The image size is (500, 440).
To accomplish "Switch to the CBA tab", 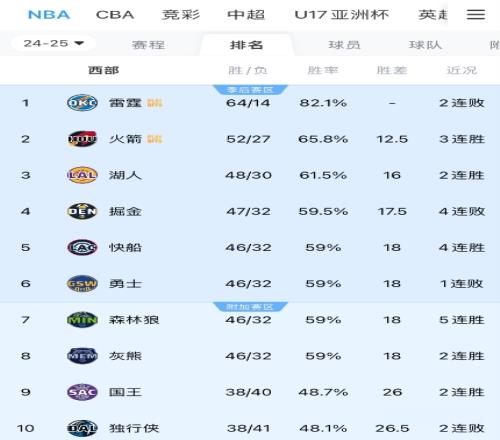I will pyautogui.click(x=115, y=15).
